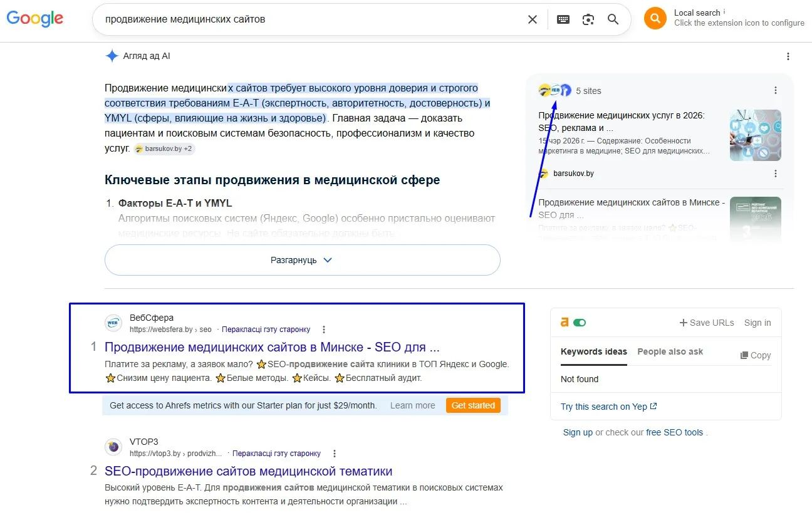The width and height of the screenshot is (812, 525).
Task: Open three-dot menu beside 5 sites
Action: pos(776,91)
